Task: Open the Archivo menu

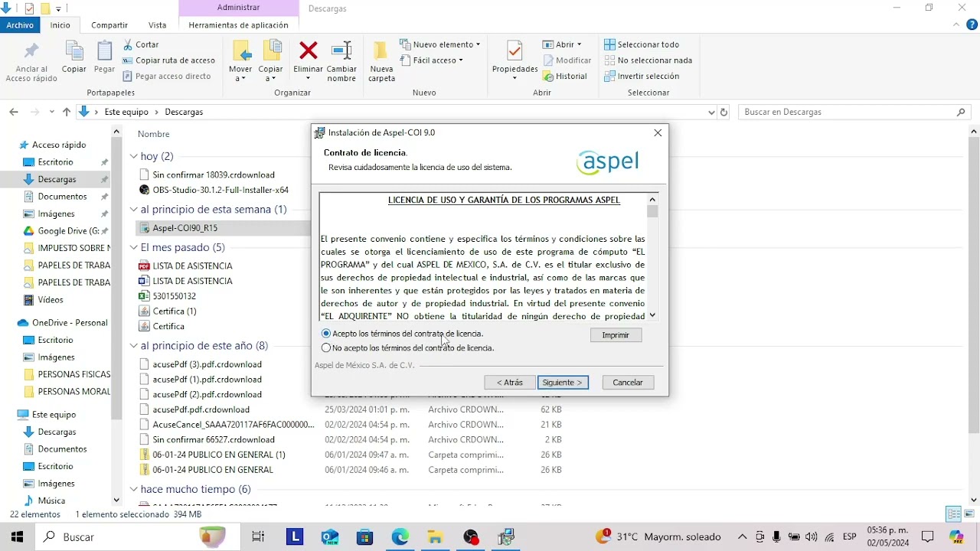Action: [x=20, y=24]
